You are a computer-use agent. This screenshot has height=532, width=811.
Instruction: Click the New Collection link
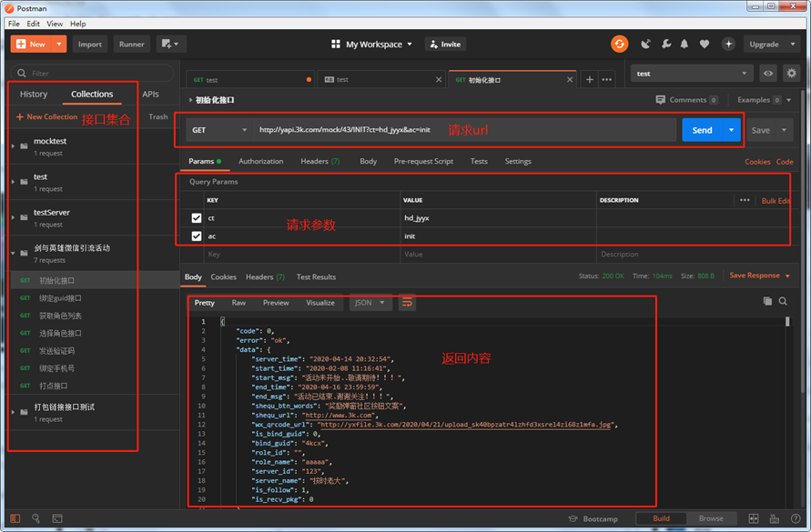(x=47, y=116)
